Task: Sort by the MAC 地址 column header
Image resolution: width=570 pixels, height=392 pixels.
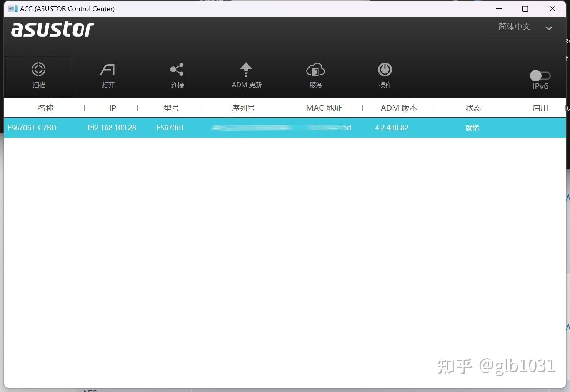Action: tap(324, 108)
